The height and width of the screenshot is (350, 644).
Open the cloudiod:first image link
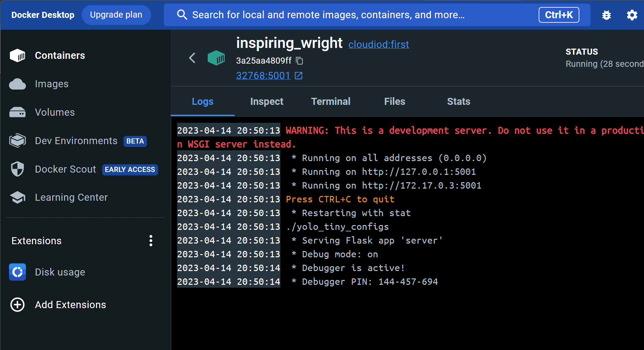tap(379, 44)
